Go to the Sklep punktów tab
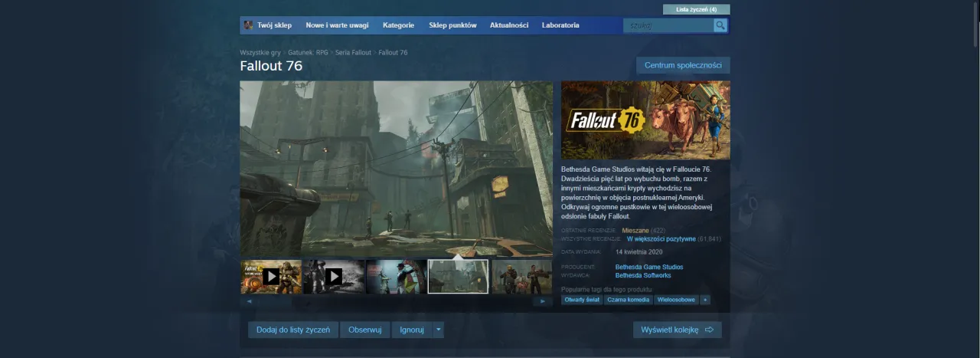 (452, 25)
